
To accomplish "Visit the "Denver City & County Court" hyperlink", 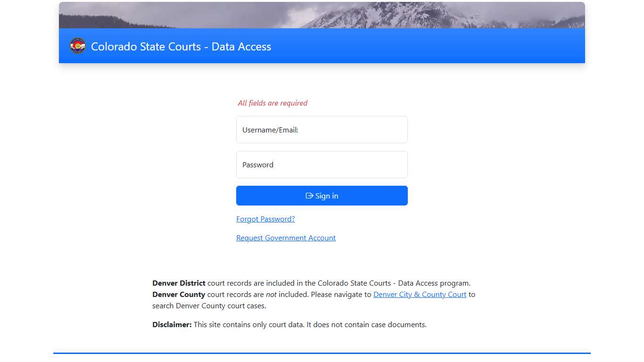I will pos(419,294).
